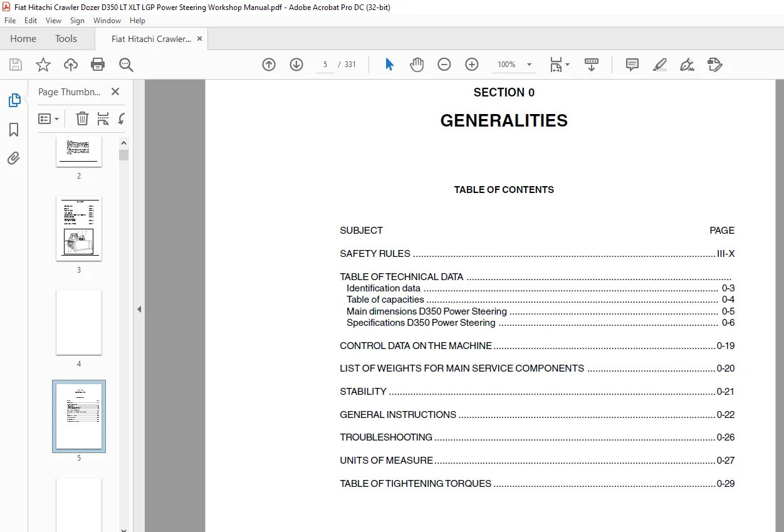The height and width of the screenshot is (532, 784).
Task: Switch to the Home tab
Action: tap(23, 38)
